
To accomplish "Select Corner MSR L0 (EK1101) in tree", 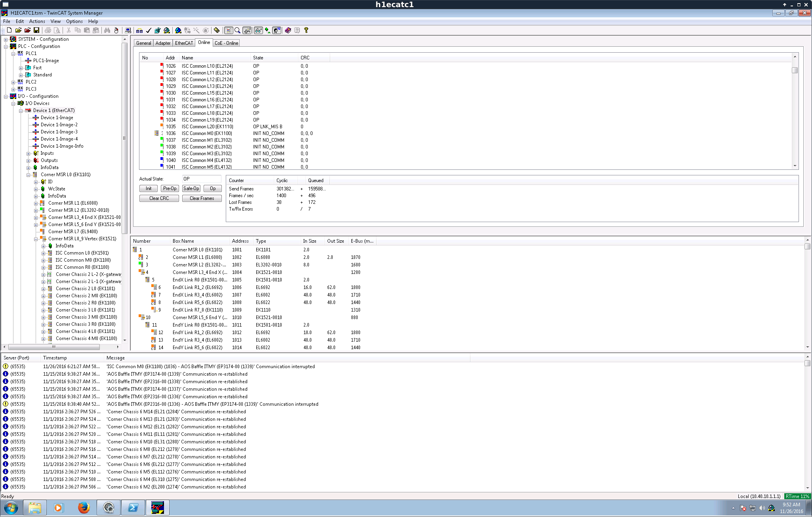I will coord(65,175).
